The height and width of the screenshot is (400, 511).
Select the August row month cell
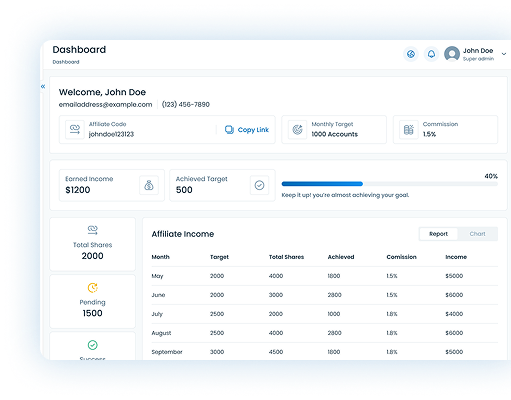point(161,333)
